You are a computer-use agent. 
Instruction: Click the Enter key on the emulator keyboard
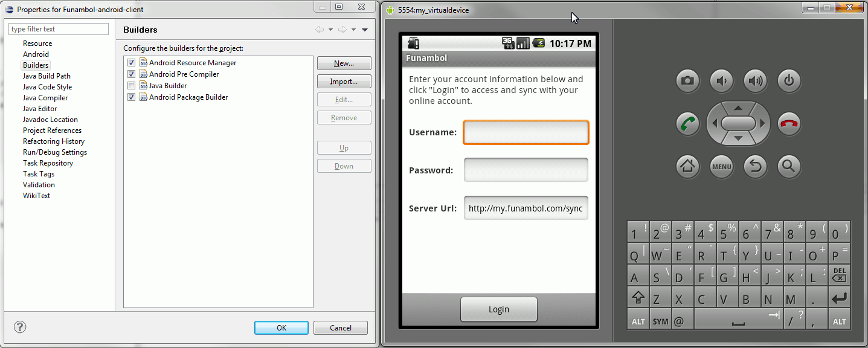(x=839, y=298)
